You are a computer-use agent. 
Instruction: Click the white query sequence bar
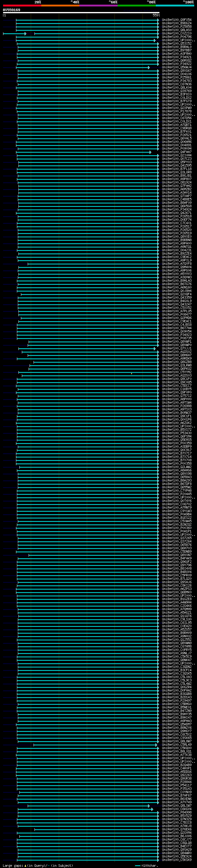[x=81, y=12]
